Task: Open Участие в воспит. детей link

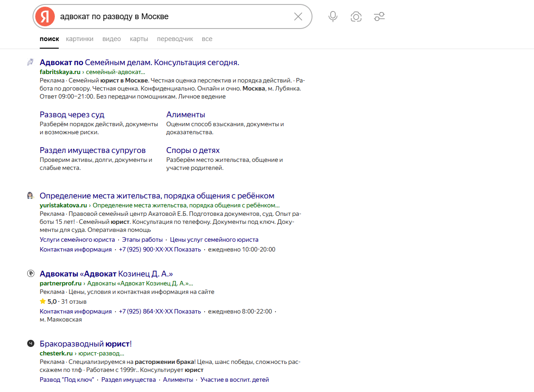Action: click(234, 380)
